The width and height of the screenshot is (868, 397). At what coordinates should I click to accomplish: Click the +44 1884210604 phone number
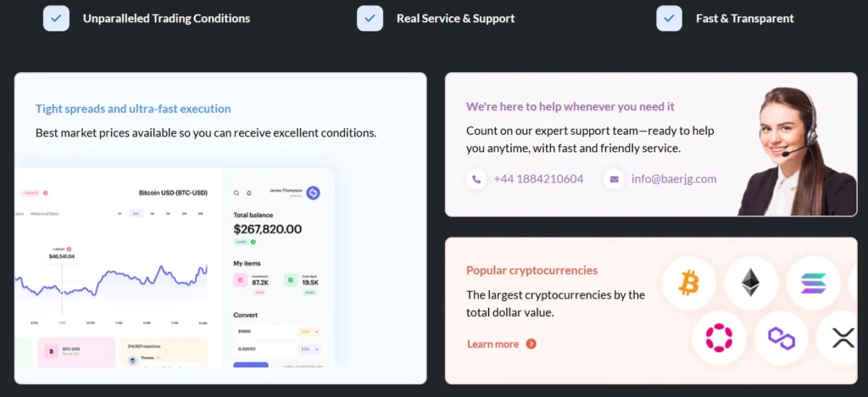(x=538, y=179)
